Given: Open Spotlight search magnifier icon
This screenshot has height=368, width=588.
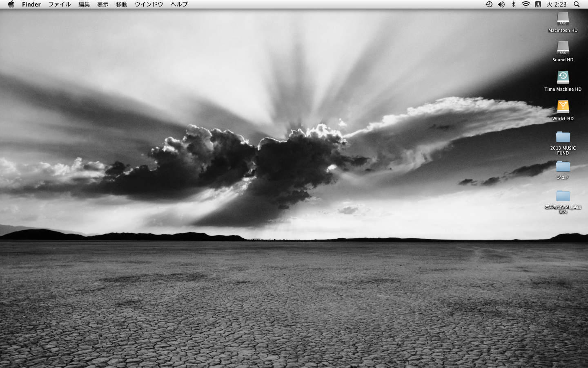Looking at the screenshot, I should 577,4.
